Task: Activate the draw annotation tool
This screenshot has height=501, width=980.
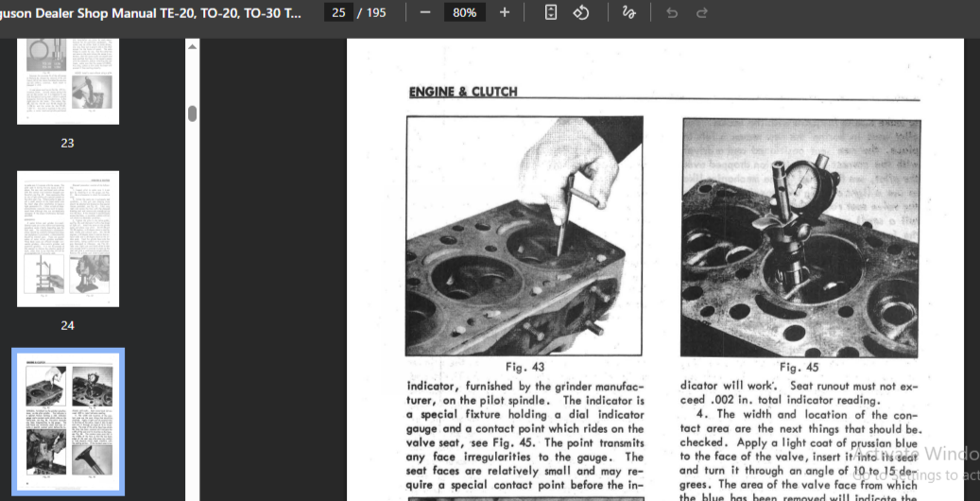Action: point(628,12)
